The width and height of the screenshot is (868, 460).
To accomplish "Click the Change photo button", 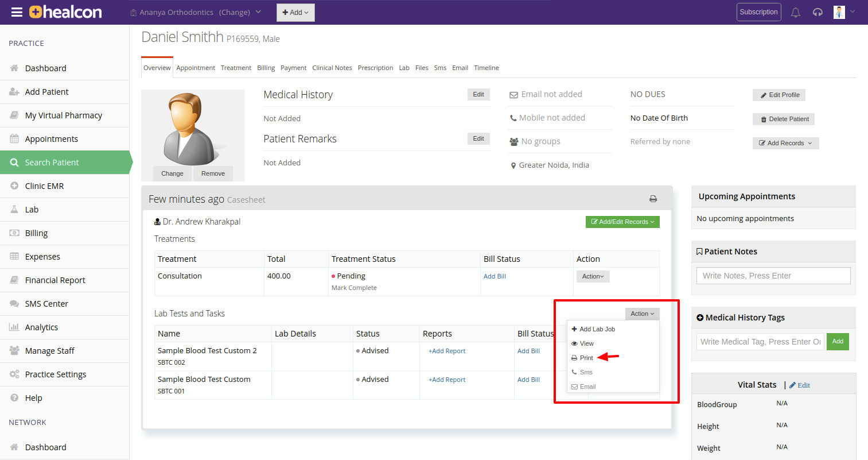I will [x=172, y=173].
